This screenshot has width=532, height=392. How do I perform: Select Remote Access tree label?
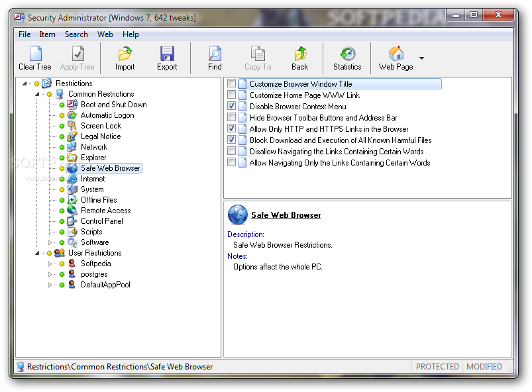coord(106,211)
